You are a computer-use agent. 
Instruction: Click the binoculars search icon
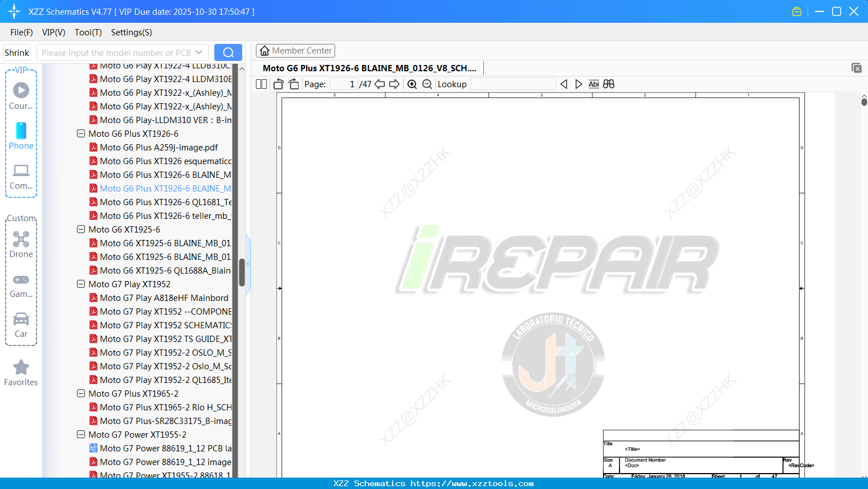point(609,84)
